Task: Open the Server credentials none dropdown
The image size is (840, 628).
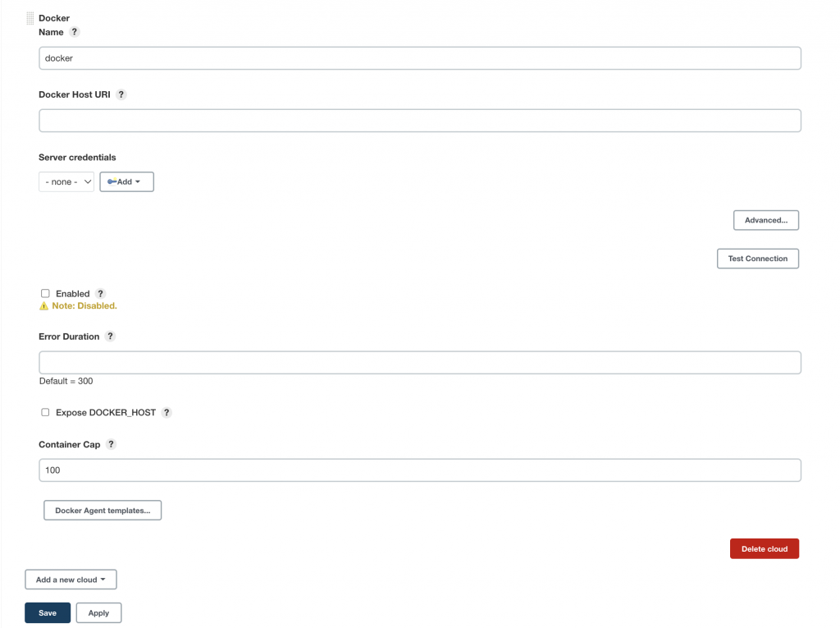Action: tap(66, 181)
